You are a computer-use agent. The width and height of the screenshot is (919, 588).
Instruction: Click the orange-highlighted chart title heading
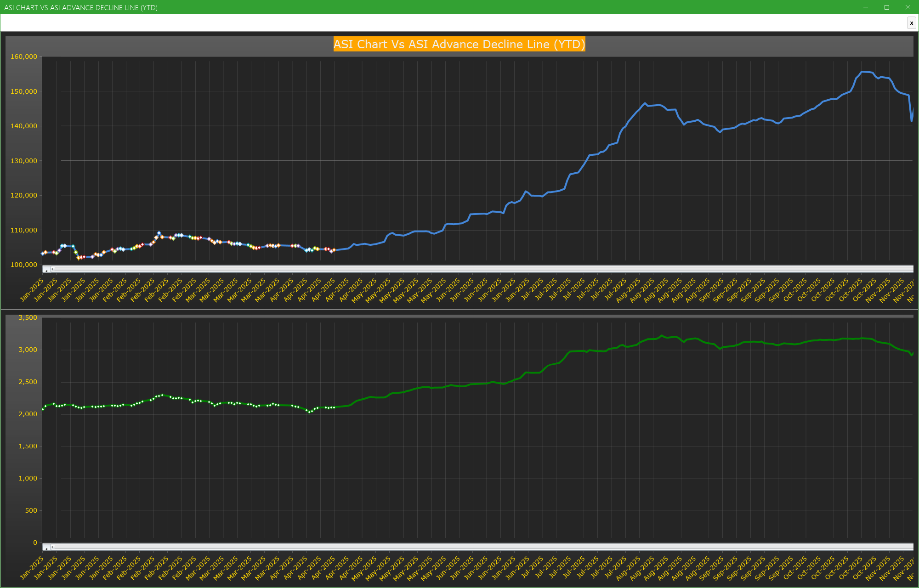click(459, 44)
